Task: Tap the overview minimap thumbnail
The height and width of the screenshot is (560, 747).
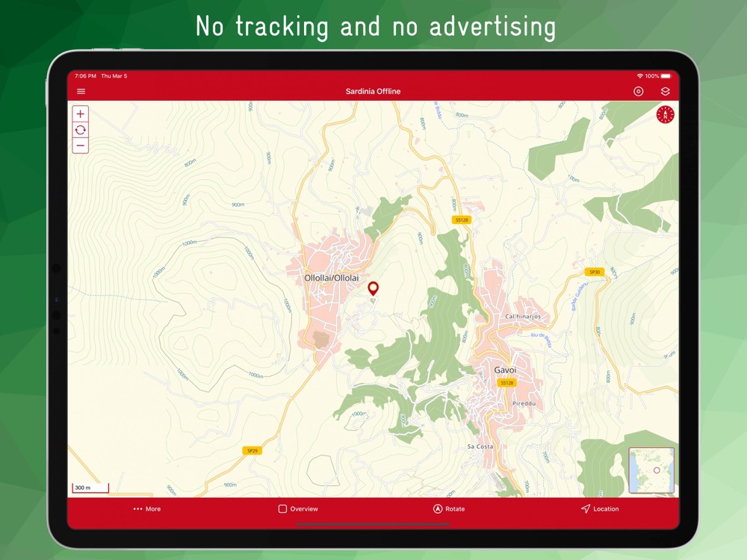Action: tap(651, 470)
